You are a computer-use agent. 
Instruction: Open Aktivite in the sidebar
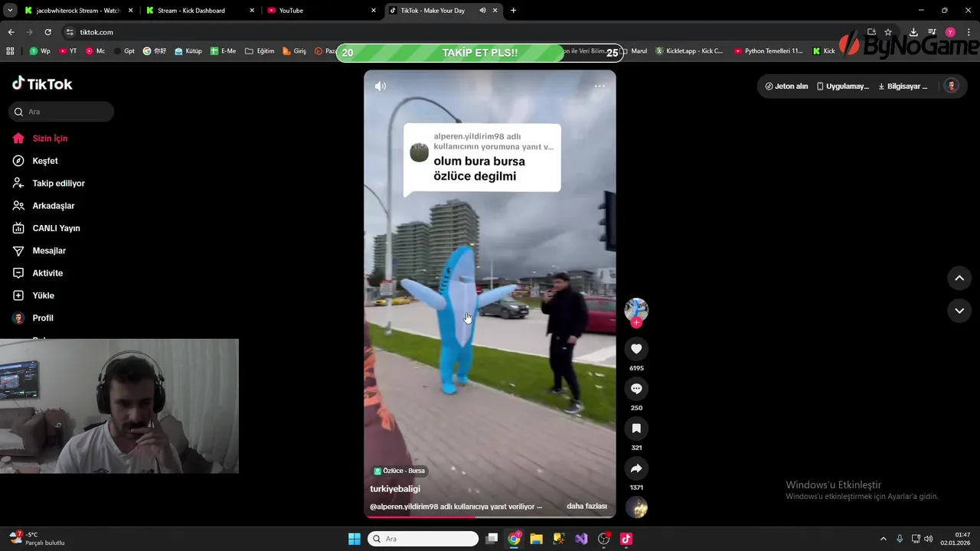click(x=47, y=273)
